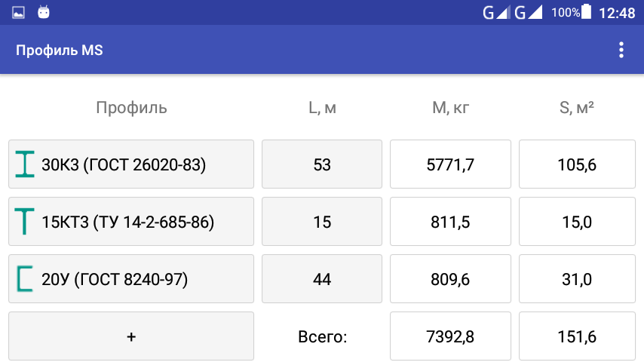Tap the Профиль MS app title
This screenshot has height=362, width=644.
coord(60,51)
